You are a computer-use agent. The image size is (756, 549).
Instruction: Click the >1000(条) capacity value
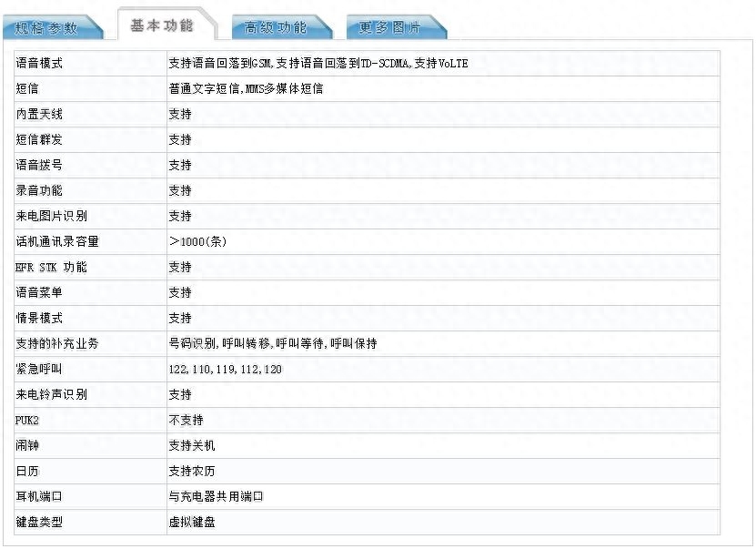pyautogui.click(x=197, y=242)
